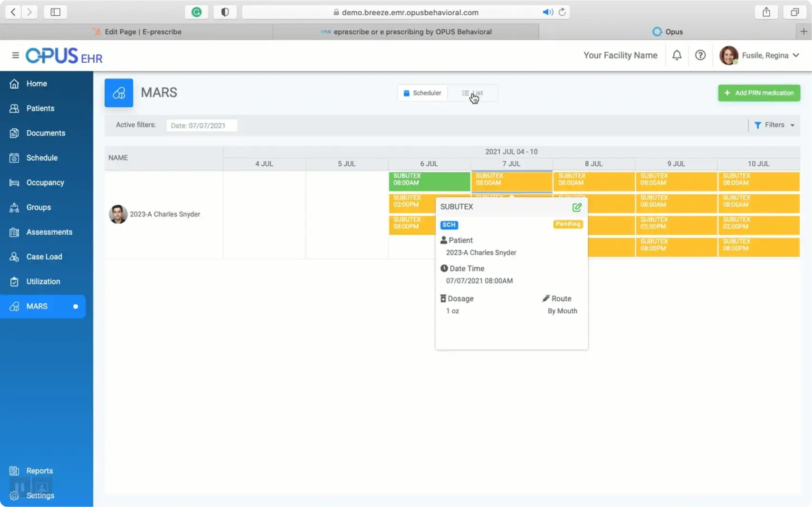
Task: Click the top SUBUTEX 08:00AM entry on 9 JUL
Action: [676, 182]
